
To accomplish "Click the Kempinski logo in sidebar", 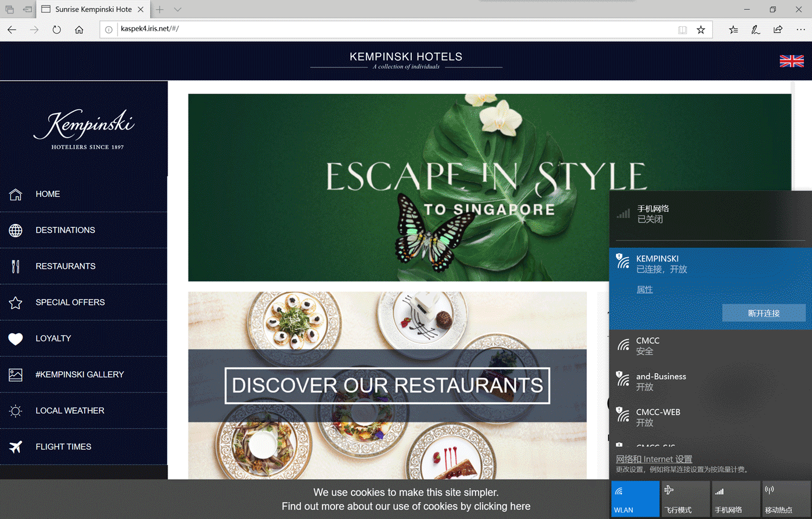I will tap(84, 129).
